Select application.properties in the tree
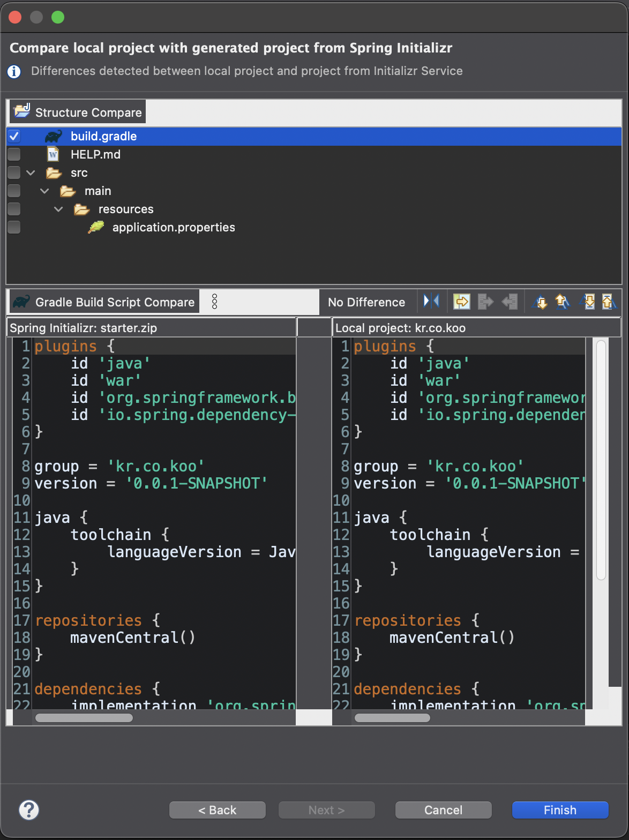Image resolution: width=629 pixels, height=840 pixels. [174, 227]
